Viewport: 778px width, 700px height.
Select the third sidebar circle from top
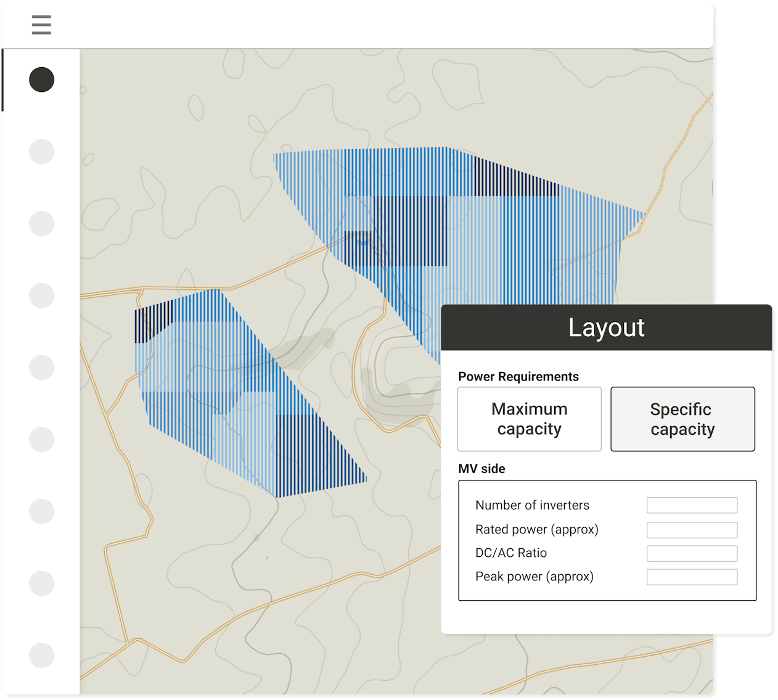pyautogui.click(x=42, y=223)
